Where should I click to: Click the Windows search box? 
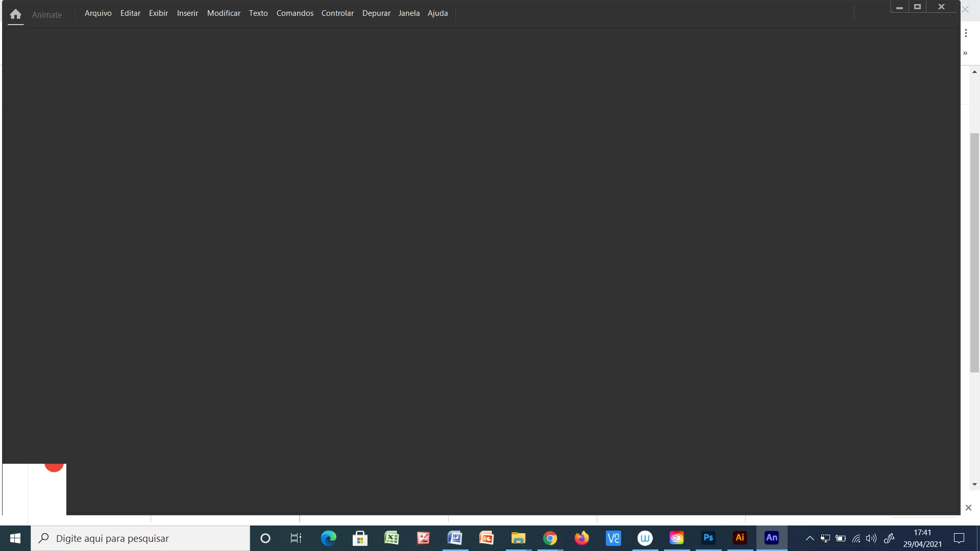[140, 538]
